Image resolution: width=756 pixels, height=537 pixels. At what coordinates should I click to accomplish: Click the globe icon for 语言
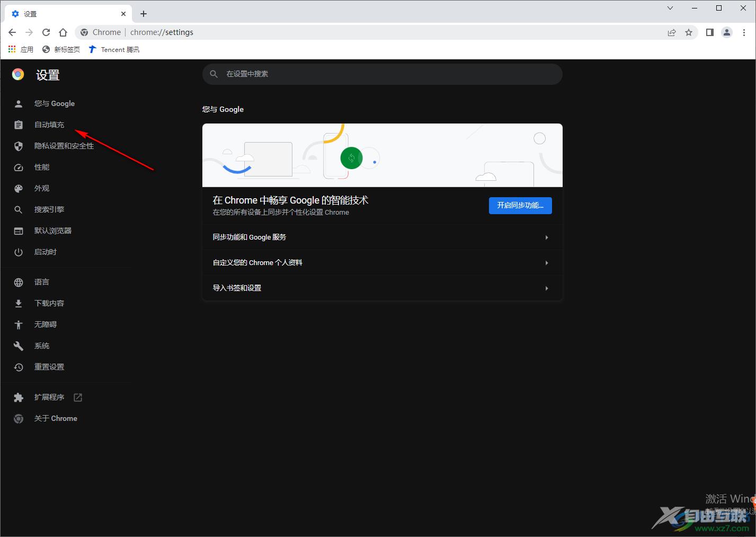pyautogui.click(x=19, y=282)
